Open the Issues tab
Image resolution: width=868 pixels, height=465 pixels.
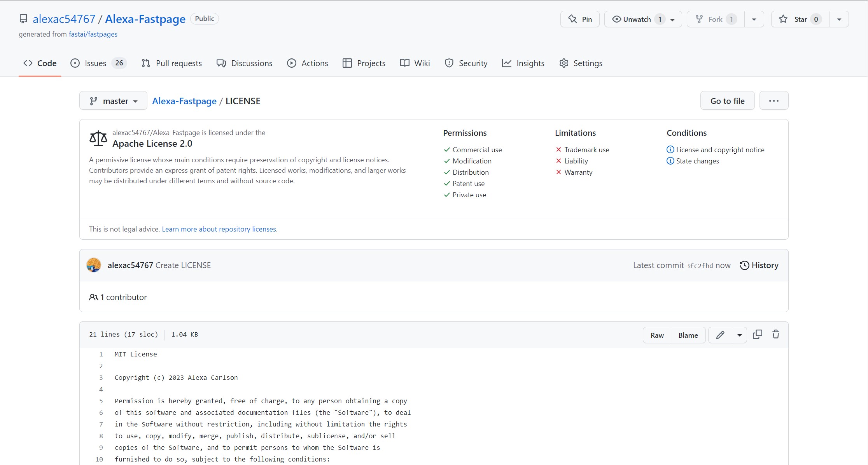click(98, 63)
